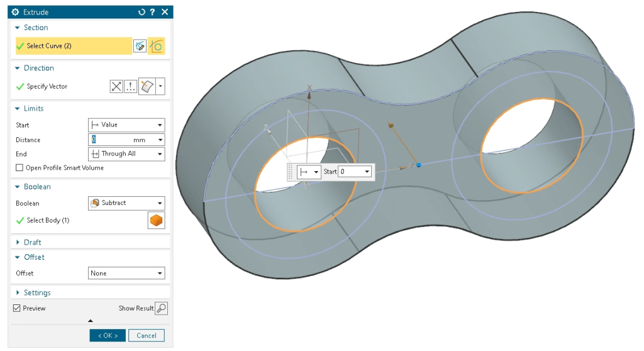Click the highlighted Curve selection icon
Screen dimensions: 644x351
pyautogui.click(x=157, y=46)
